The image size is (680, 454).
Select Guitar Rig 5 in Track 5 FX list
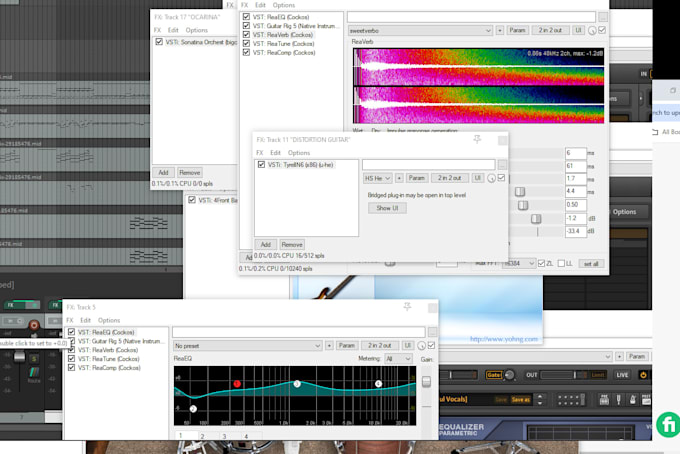(119, 341)
